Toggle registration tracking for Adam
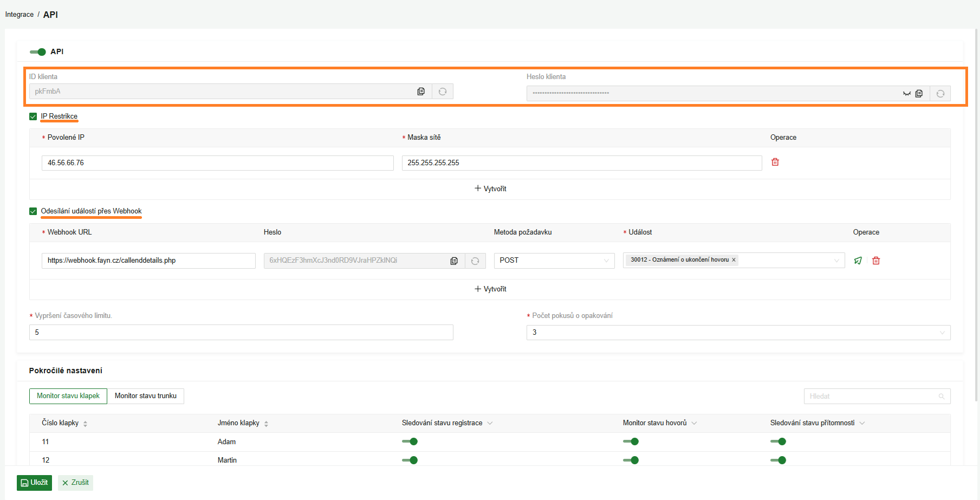Image resolution: width=980 pixels, height=500 pixels. click(410, 441)
